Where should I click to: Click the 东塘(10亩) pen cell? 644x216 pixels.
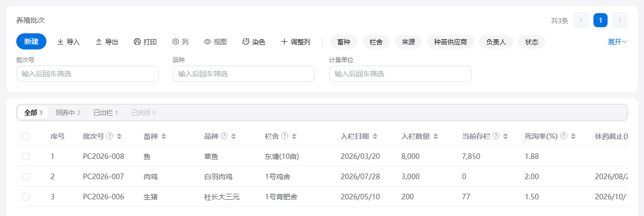pyautogui.click(x=282, y=156)
